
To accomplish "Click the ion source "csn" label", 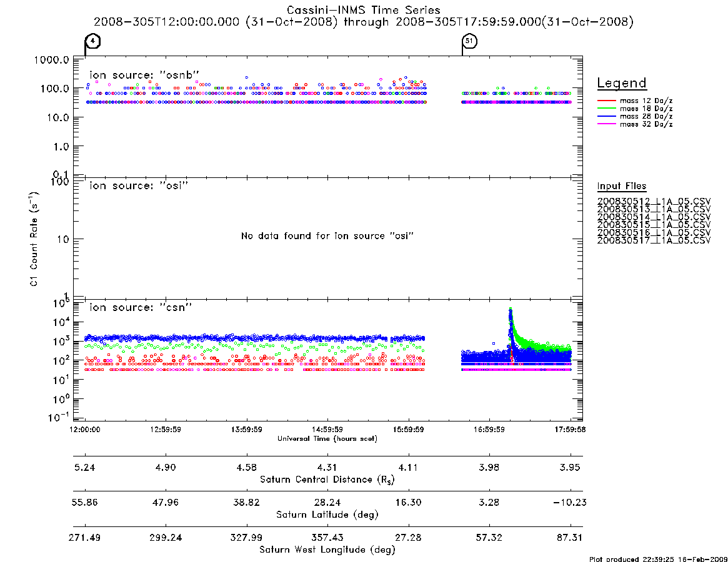I will tap(141, 307).
